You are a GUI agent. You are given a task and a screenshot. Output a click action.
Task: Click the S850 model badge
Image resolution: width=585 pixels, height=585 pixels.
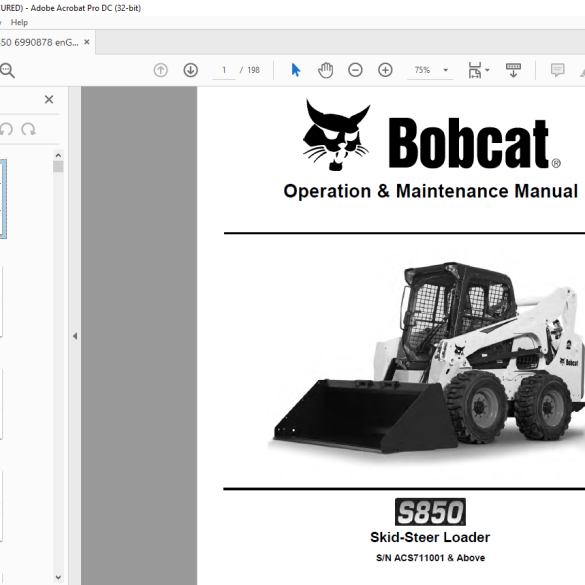(430, 512)
